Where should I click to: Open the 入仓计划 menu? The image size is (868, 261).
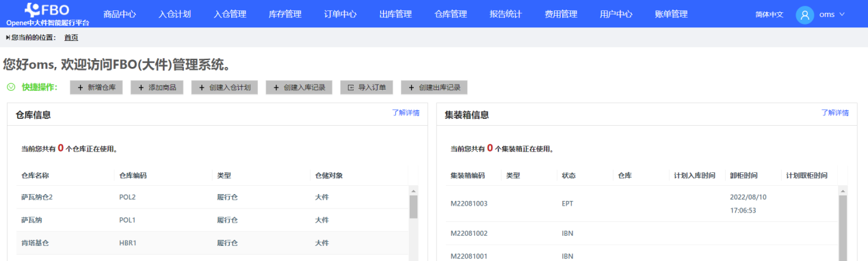coord(174,14)
